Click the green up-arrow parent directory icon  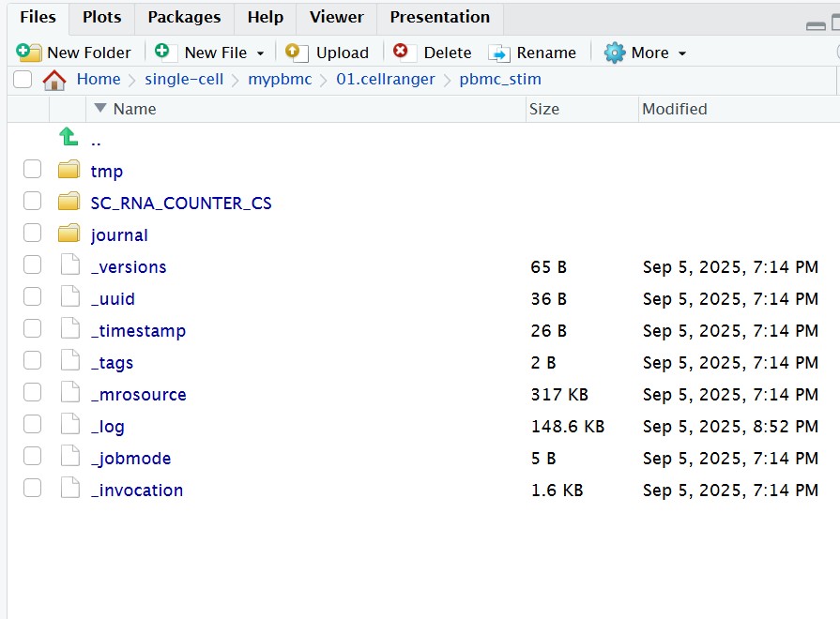click(69, 137)
